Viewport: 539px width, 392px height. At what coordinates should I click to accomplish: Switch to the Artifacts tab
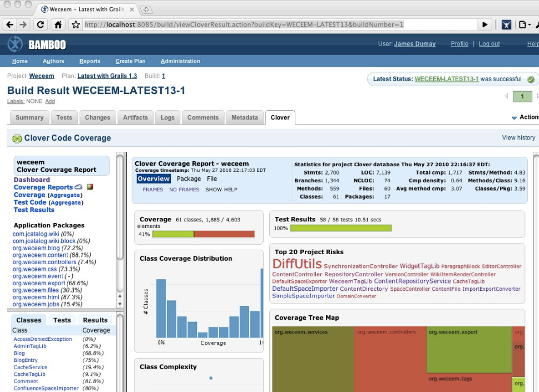point(136,117)
